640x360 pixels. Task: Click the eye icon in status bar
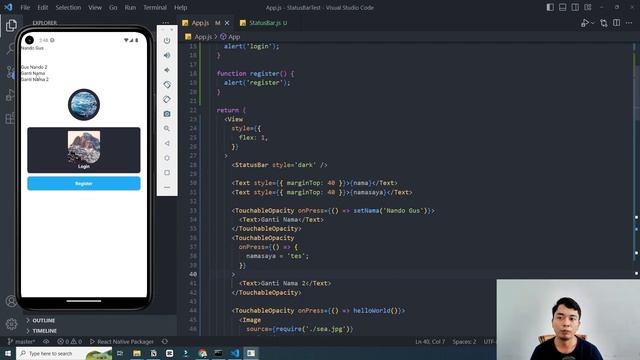(x=46, y=341)
